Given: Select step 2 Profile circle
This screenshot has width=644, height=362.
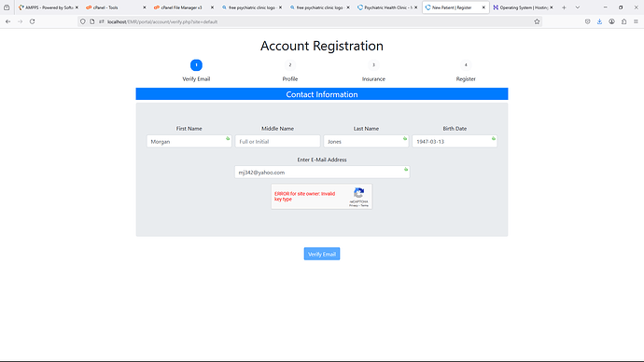Looking at the screenshot, I should pyautogui.click(x=290, y=65).
